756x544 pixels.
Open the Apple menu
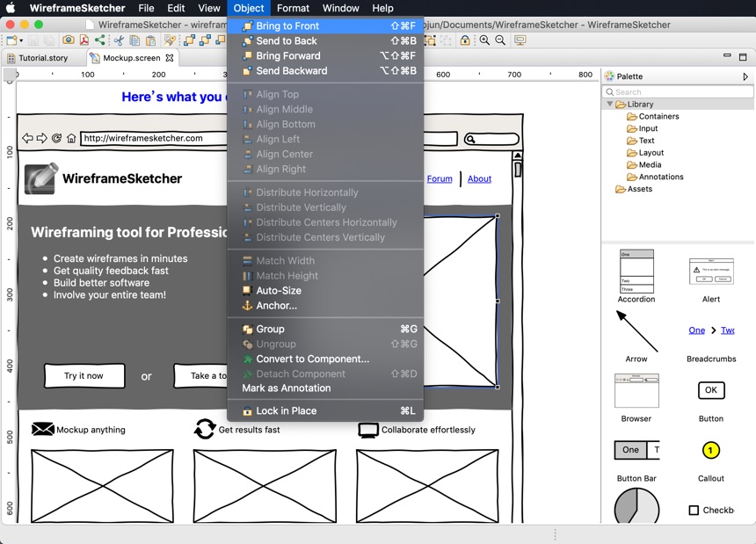tap(11, 8)
